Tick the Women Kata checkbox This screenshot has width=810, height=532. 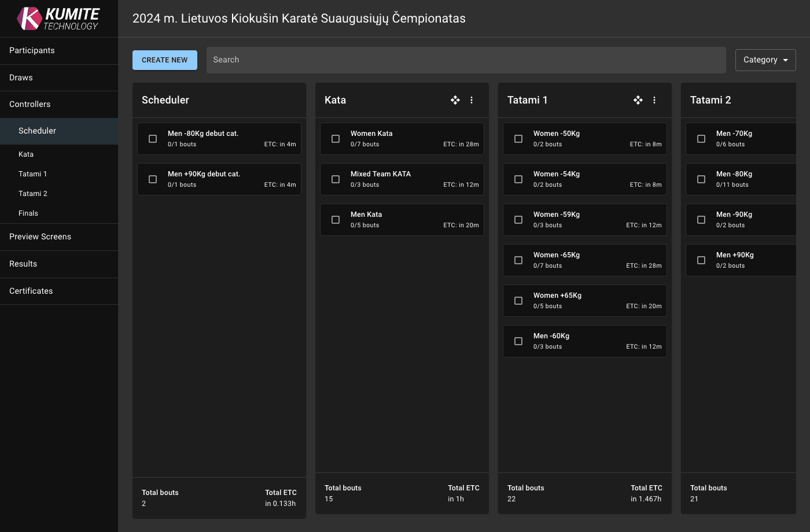(336, 139)
